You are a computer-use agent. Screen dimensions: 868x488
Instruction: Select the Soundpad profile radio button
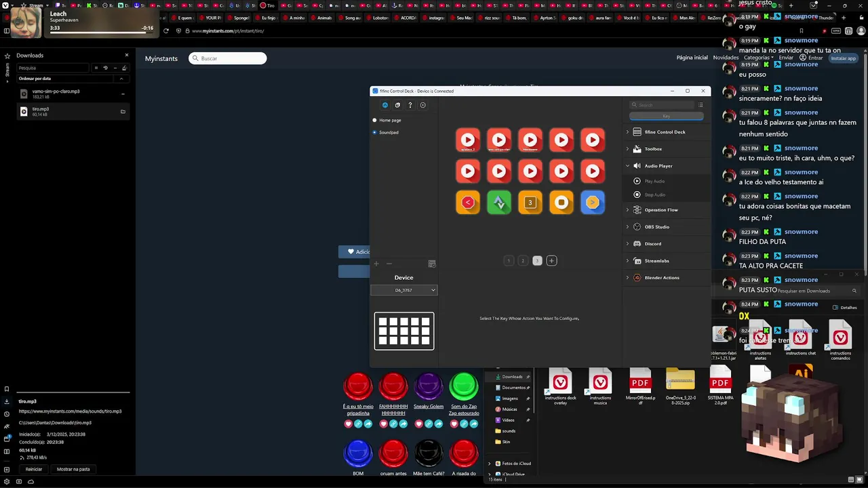(374, 132)
